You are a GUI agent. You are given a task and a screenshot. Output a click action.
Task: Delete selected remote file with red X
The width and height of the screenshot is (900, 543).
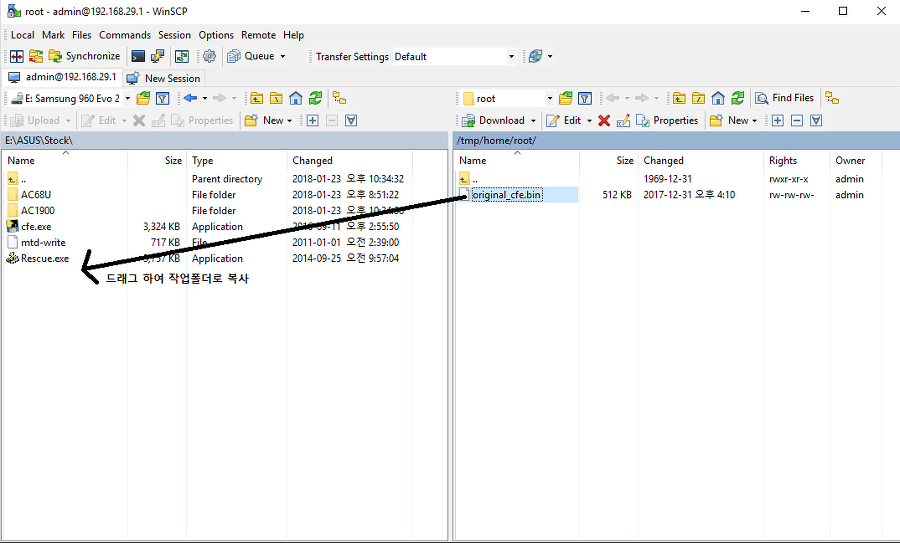[604, 120]
